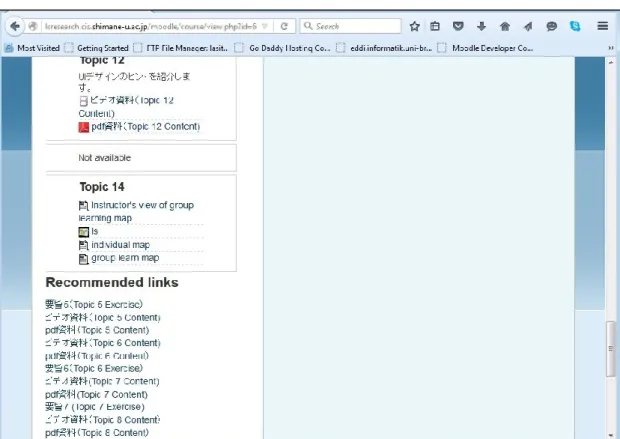Click the Recommended links heading
This screenshot has width=620, height=439.
coord(112,282)
